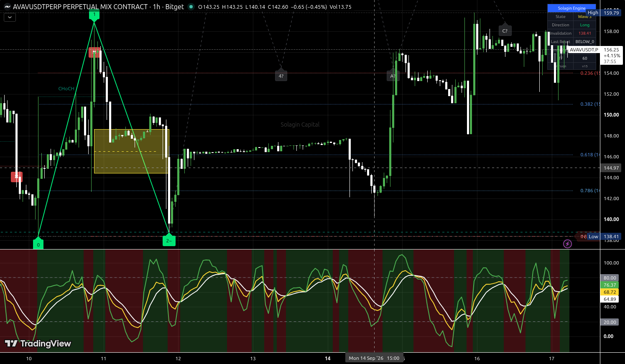Click the High 159.79 price label
The height and width of the screenshot is (364, 625).
coord(603,13)
